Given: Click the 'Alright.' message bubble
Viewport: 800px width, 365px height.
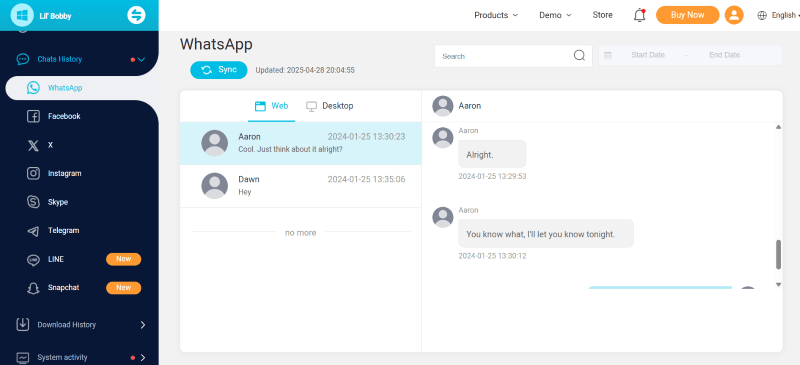Looking at the screenshot, I should click(492, 154).
